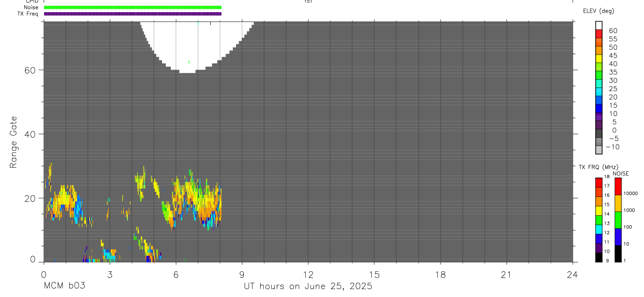Click the '15' tick label on the time axis

[x=374, y=274]
